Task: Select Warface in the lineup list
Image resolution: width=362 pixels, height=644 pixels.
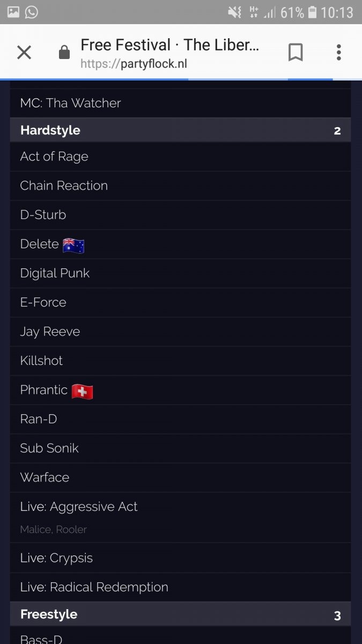Action: (45, 478)
